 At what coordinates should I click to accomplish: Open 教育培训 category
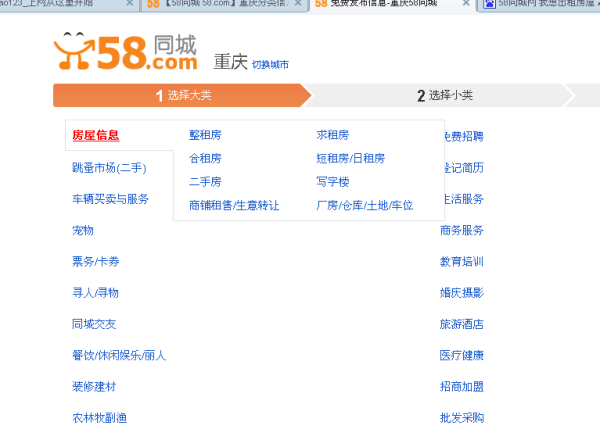pos(461,262)
